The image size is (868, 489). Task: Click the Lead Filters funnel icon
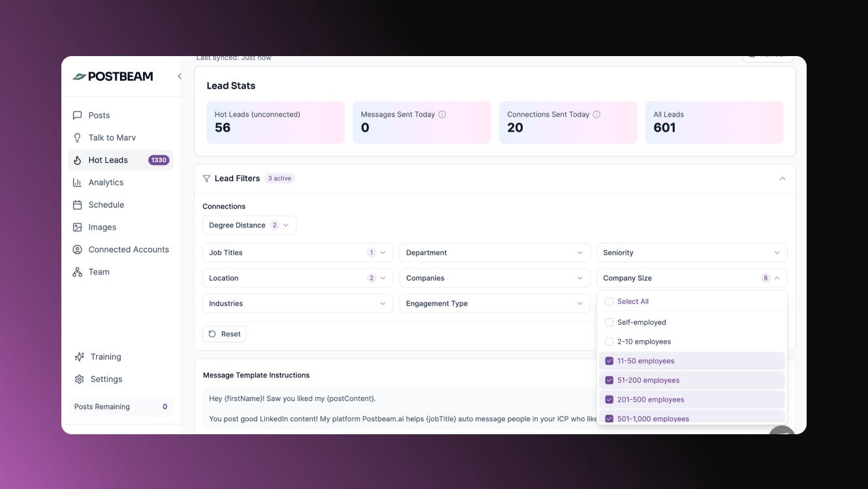point(207,179)
